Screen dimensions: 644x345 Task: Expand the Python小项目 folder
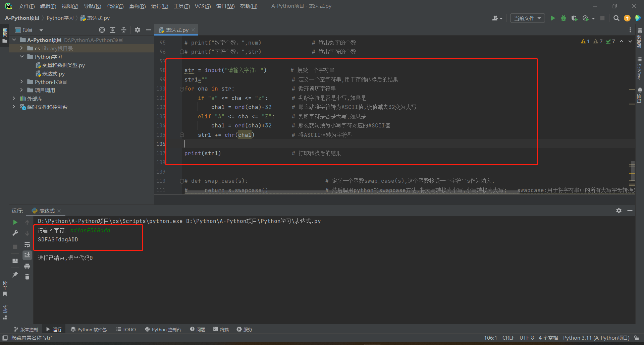pos(21,82)
